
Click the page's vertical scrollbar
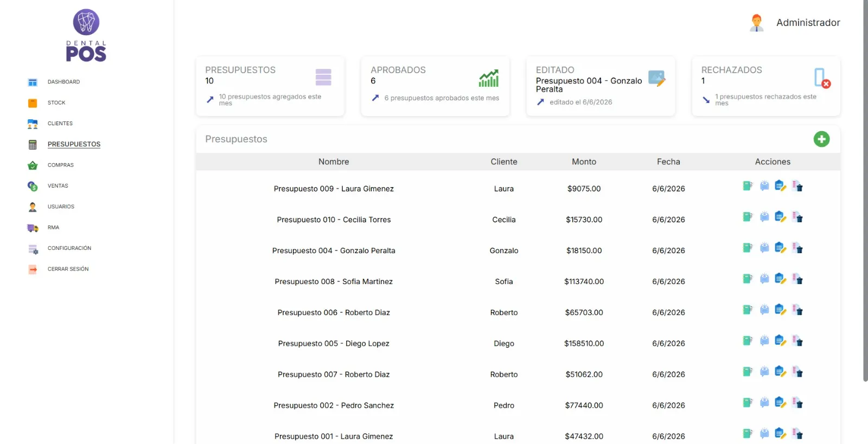[x=865, y=190]
